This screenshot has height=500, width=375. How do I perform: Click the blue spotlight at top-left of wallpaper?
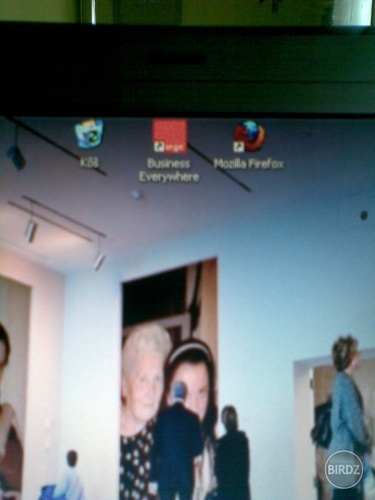click(16, 156)
